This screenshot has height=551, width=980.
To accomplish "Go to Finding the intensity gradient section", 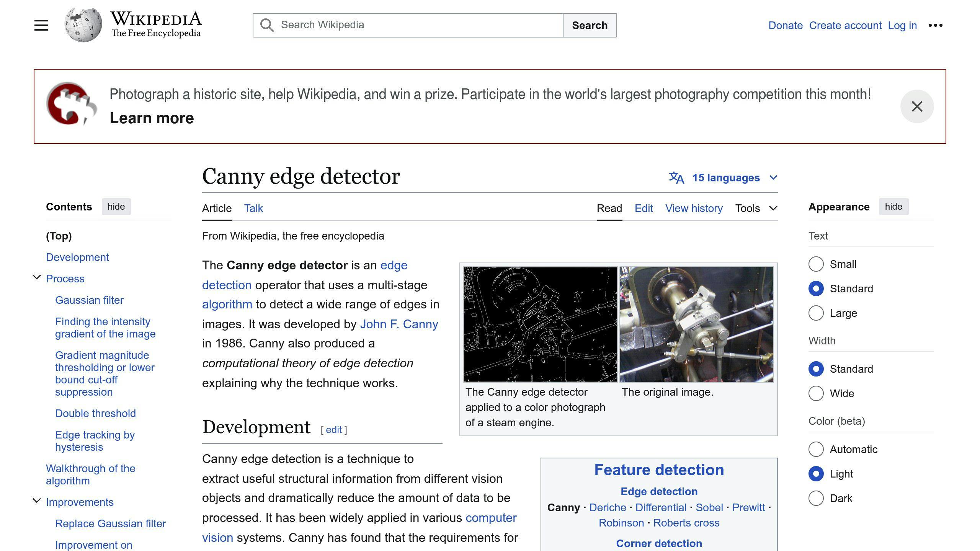I will click(x=105, y=328).
